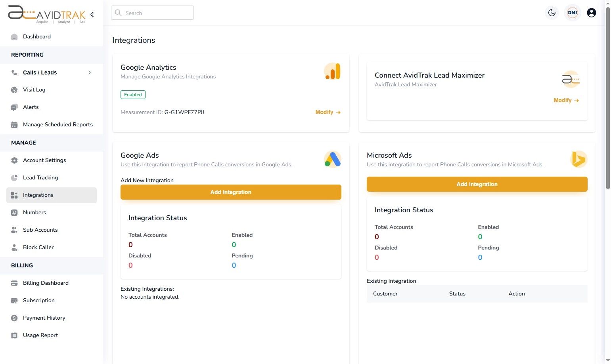Modify the Google Analytics integration
This screenshot has height=364, width=611.
tap(328, 112)
